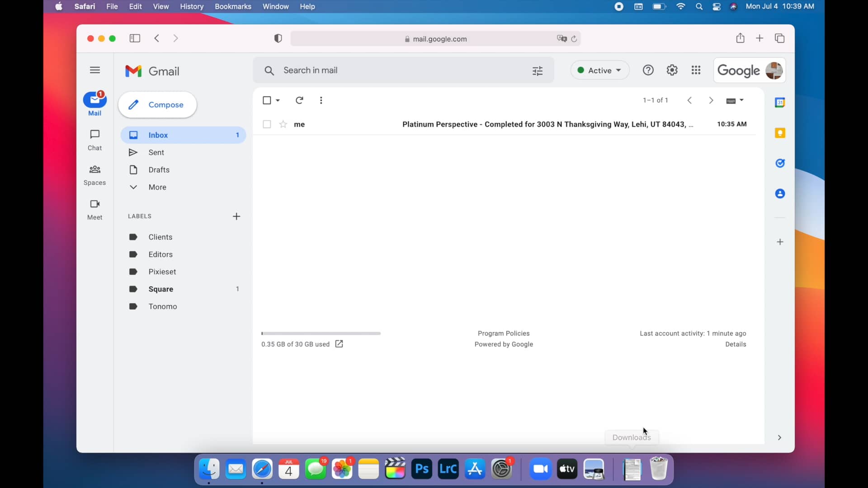Open Google Calendar side panel

pyautogui.click(x=781, y=103)
